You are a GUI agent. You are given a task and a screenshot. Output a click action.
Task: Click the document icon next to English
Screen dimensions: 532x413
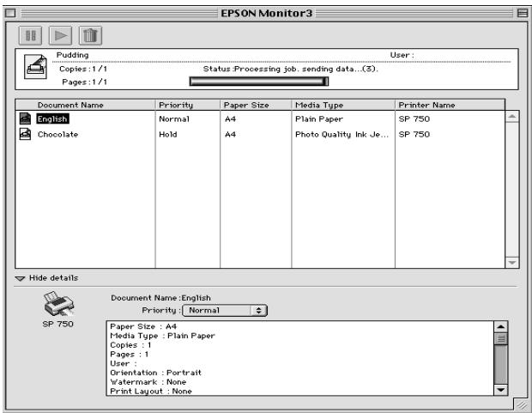(x=25, y=118)
